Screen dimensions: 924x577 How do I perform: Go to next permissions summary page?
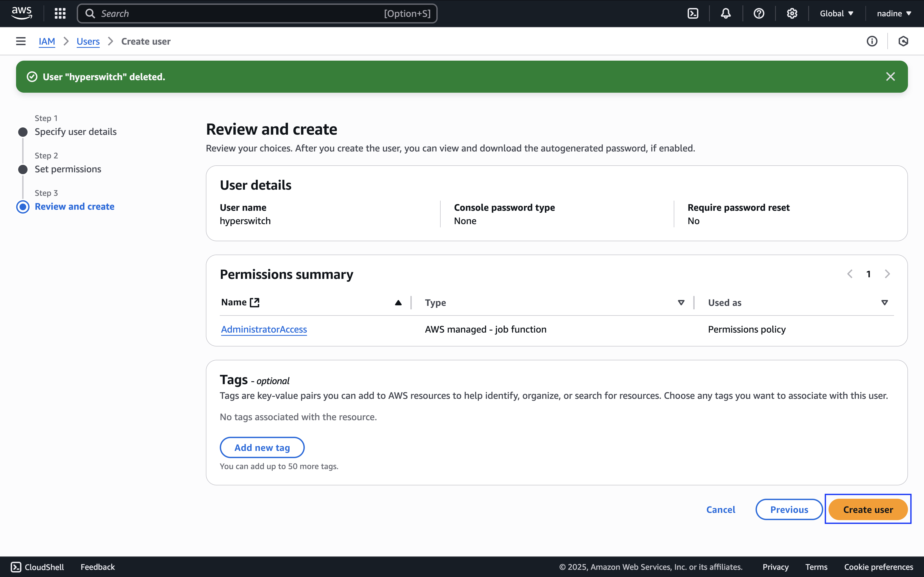pos(887,274)
